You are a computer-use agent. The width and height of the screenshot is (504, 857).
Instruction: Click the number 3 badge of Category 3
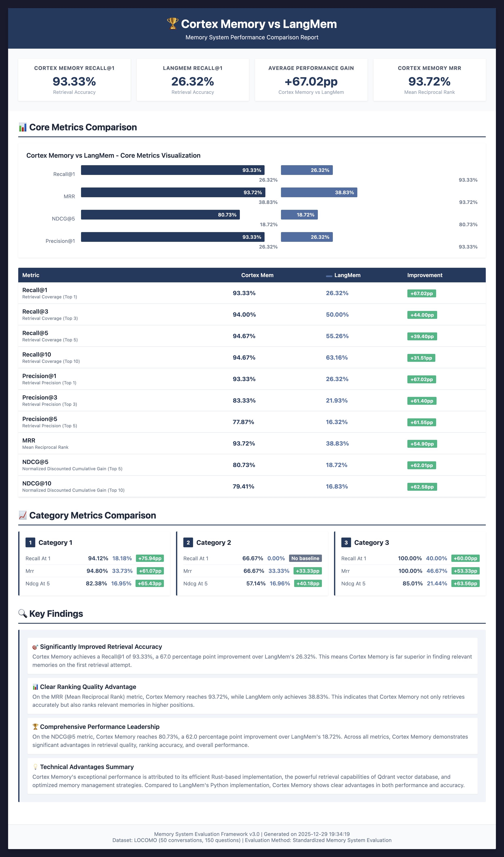(x=346, y=542)
